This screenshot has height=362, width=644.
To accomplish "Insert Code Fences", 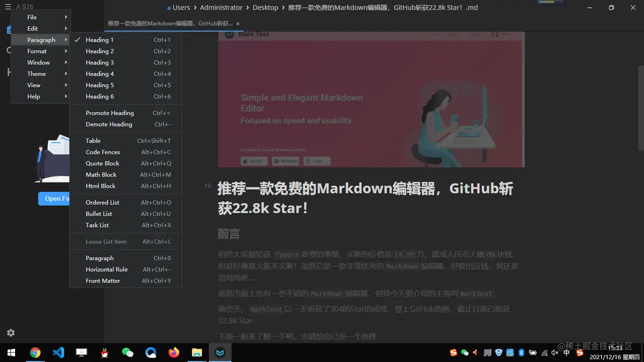I will [126, 152].
